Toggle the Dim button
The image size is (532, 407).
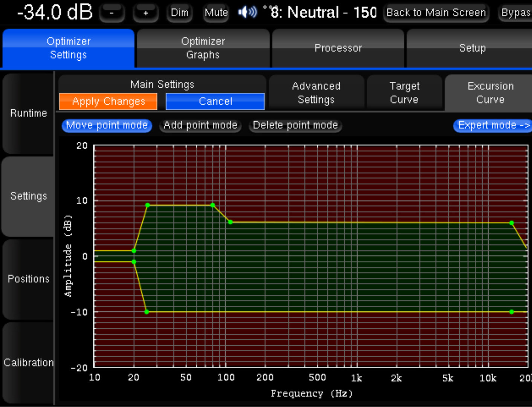179,13
